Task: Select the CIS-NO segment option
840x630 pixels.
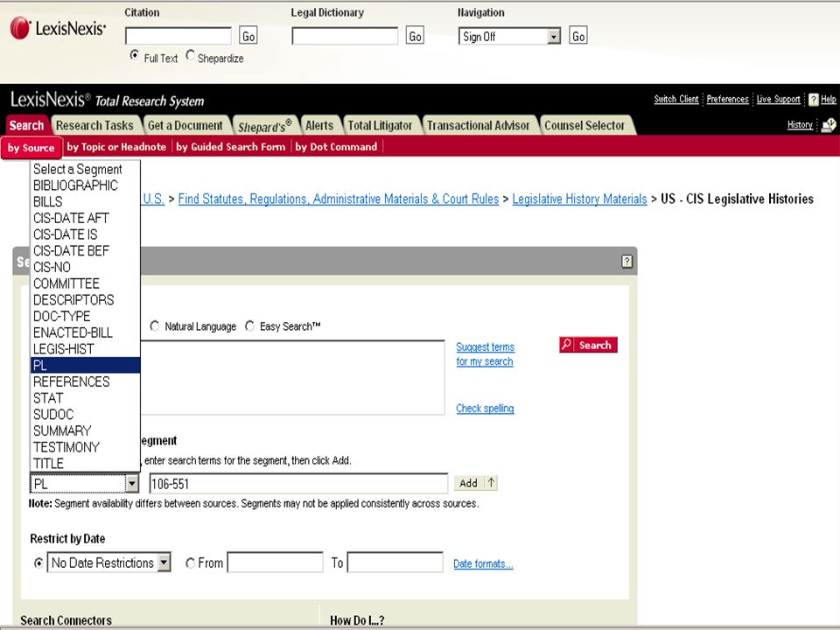Action: pyautogui.click(x=85, y=268)
